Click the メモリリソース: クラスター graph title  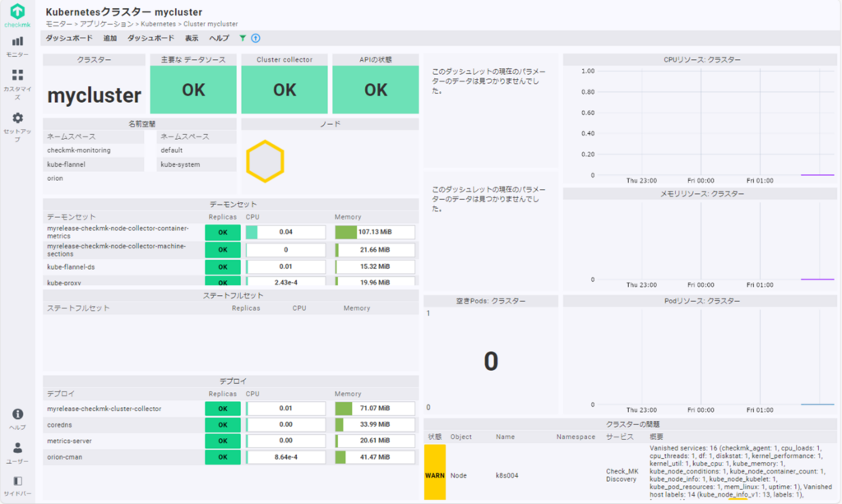point(702,194)
